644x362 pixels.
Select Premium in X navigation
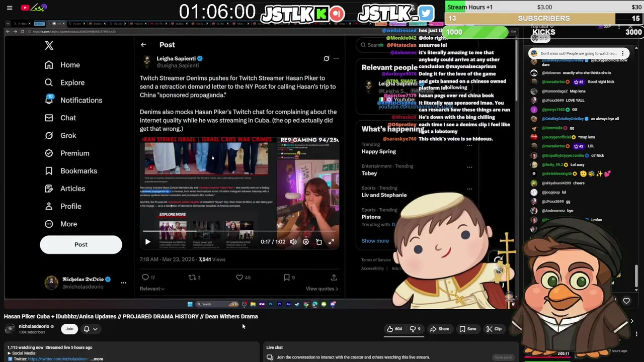click(x=67, y=153)
